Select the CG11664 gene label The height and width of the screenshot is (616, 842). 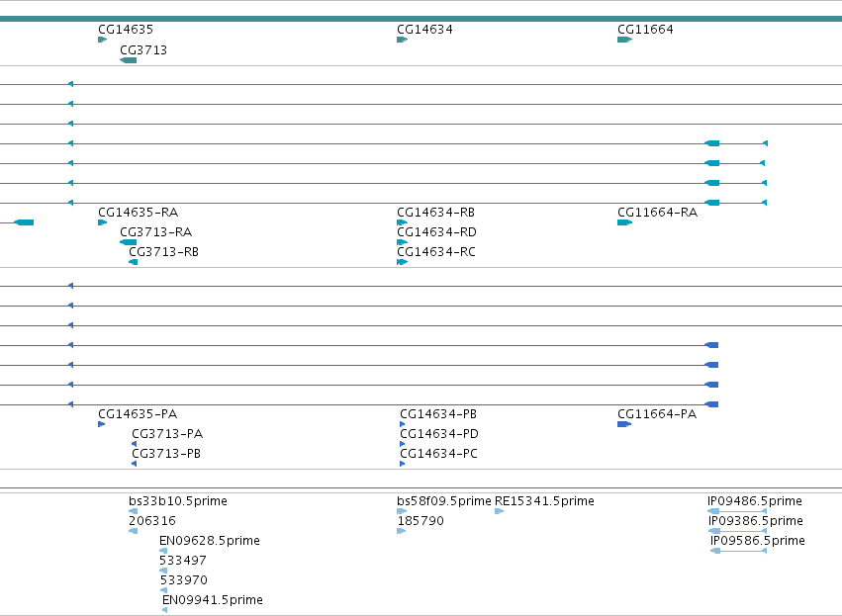click(x=645, y=30)
